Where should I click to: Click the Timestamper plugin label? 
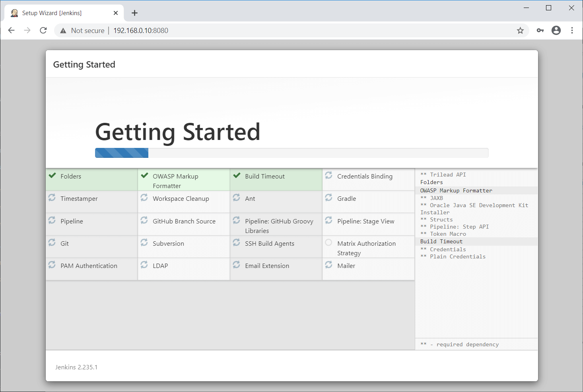(x=79, y=199)
